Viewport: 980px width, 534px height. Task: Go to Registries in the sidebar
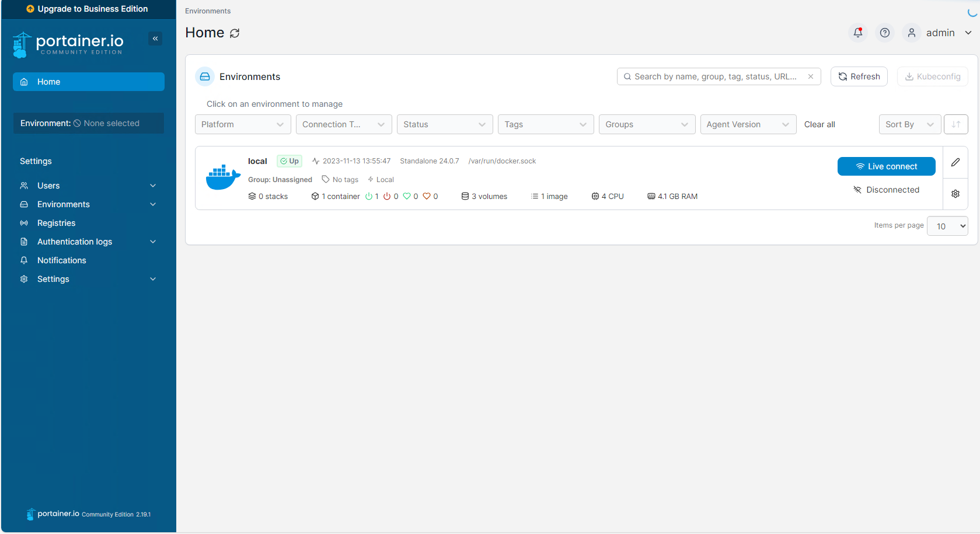(56, 223)
